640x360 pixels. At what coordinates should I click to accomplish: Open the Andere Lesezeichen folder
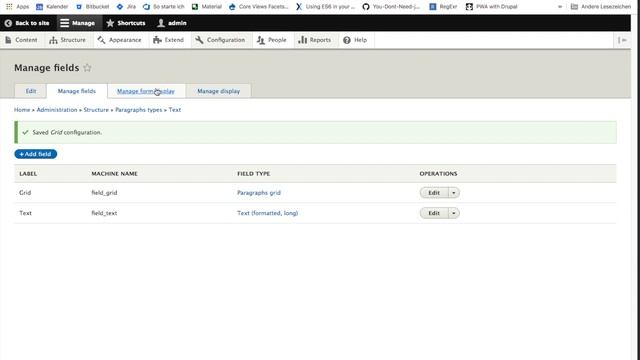click(x=600, y=7)
